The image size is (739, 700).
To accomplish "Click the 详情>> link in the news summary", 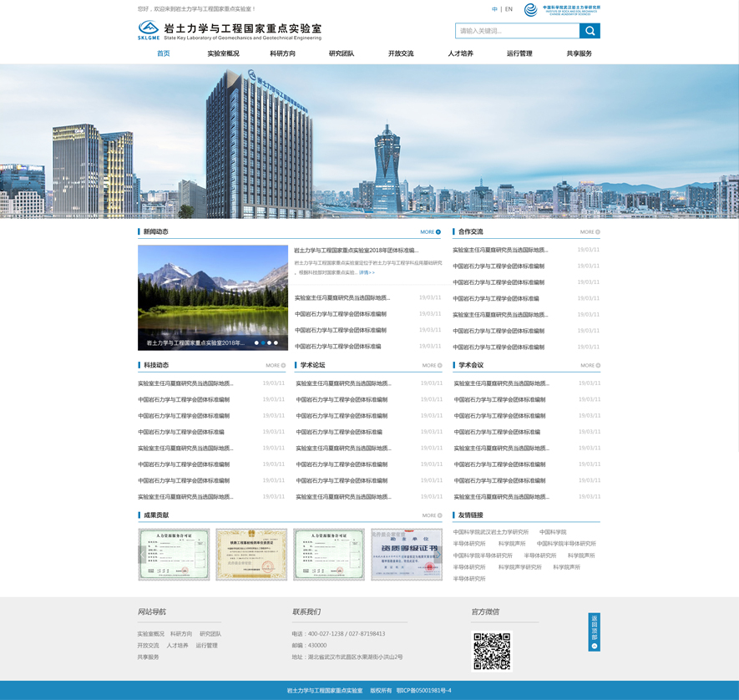I will coord(367,272).
